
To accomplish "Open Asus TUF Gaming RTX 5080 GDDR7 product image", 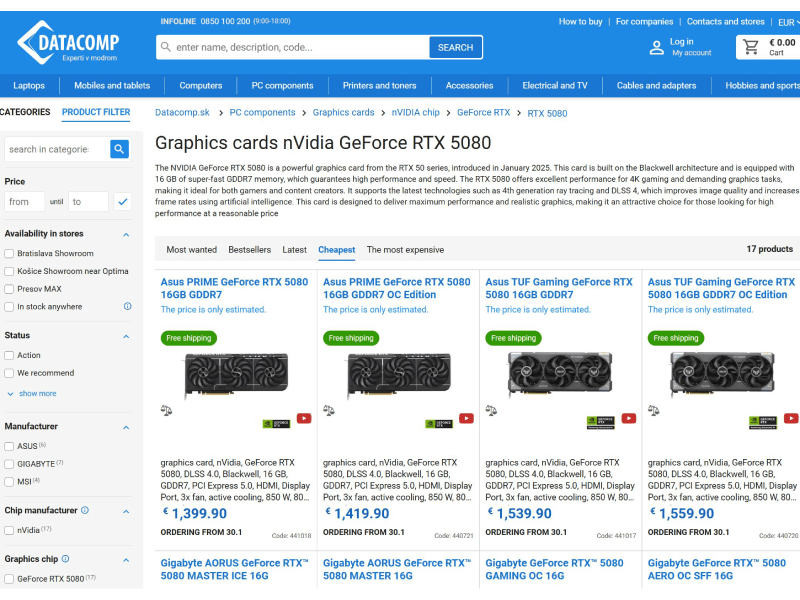I will [x=560, y=374].
